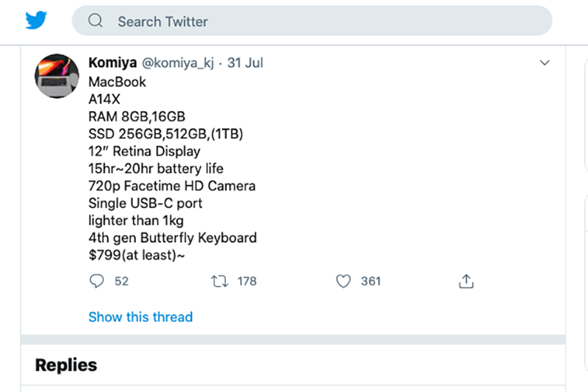Like the tweet with the heart icon
Screen dimensions: 588x392
point(343,281)
